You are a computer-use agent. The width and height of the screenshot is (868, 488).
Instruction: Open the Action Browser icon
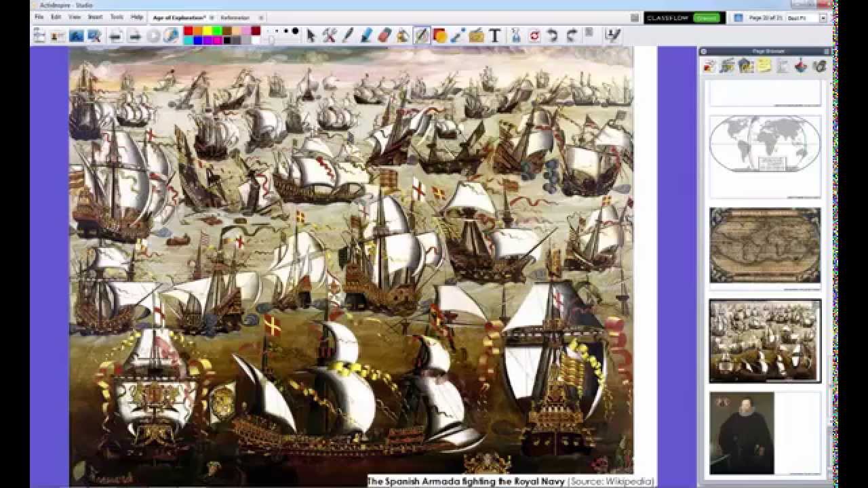[x=801, y=66]
